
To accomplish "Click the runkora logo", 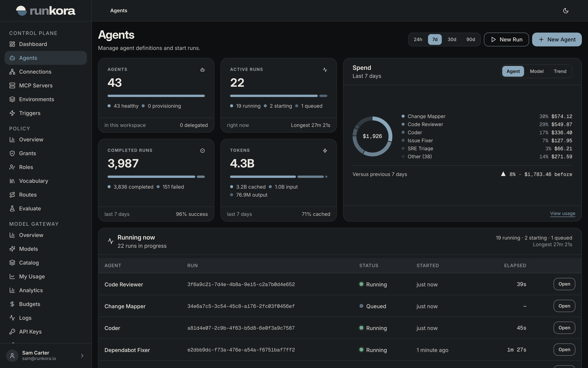I will [x=46, y=11].
